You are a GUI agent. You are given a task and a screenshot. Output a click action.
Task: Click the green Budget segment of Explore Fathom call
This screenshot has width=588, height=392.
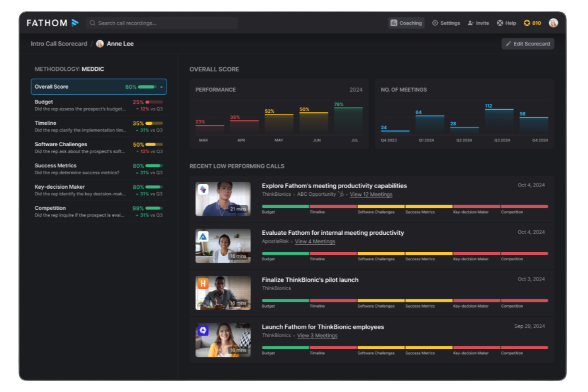[x=285, y=207]
